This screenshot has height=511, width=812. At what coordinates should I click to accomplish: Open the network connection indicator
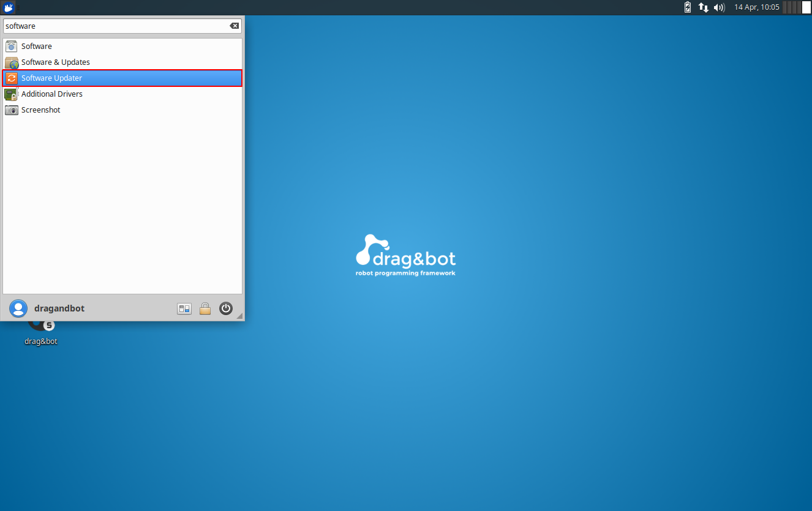pos(704,7)
